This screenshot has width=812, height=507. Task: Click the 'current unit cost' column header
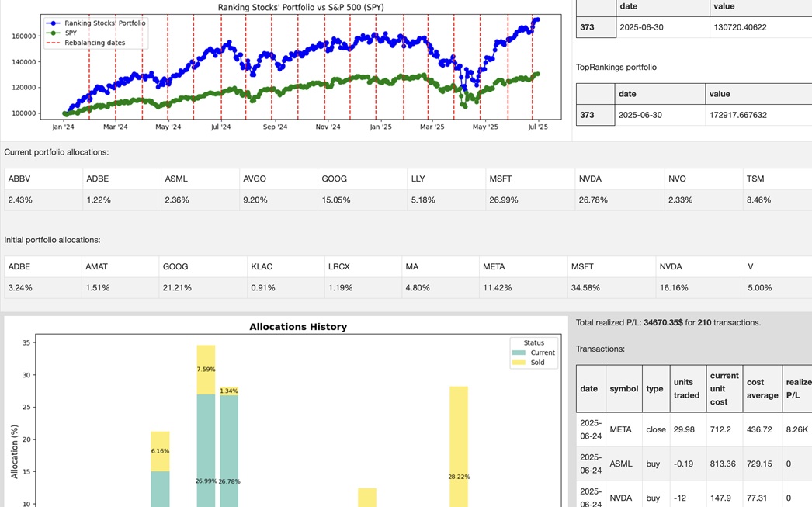(724, 389)
